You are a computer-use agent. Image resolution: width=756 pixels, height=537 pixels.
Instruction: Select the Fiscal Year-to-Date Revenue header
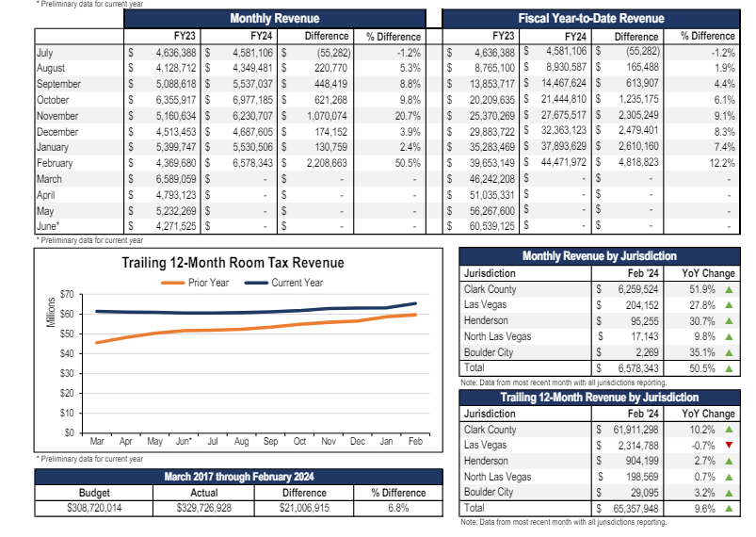click(590, 19)
